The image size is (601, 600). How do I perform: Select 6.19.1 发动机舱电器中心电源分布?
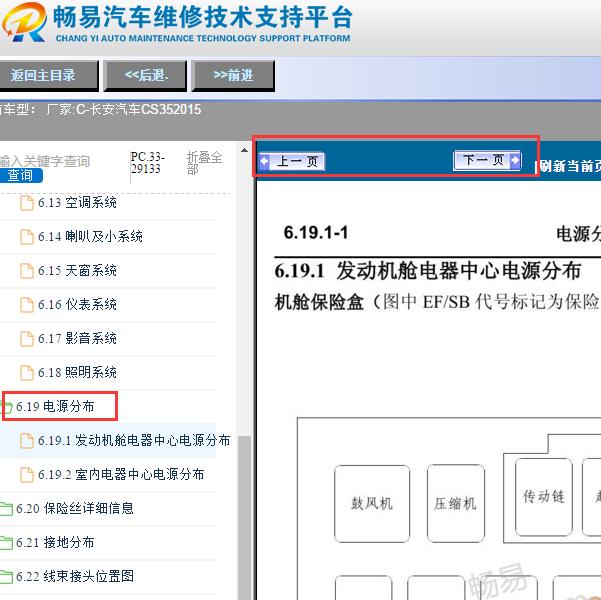point(134,441)
